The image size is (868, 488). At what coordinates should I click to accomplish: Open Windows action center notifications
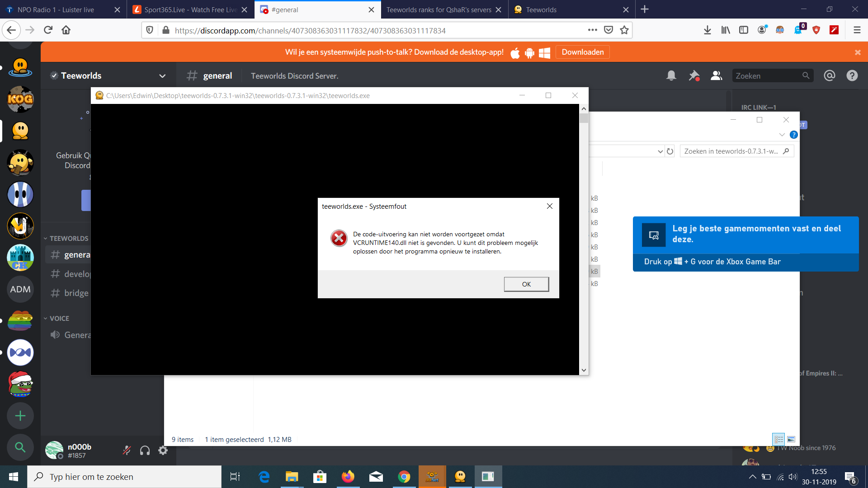850,478
